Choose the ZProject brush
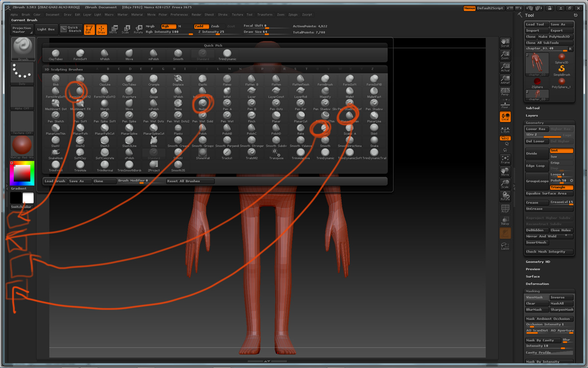 [154, 166]
